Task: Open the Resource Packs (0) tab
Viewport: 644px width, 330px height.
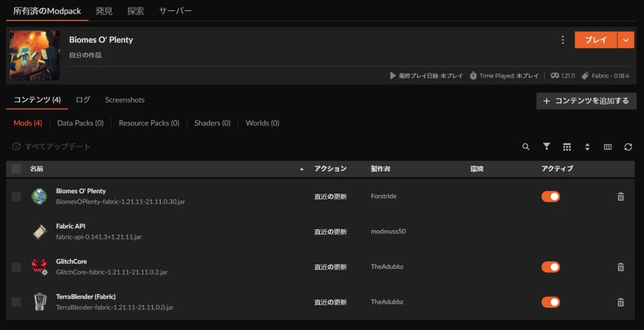Action: point(149,123)
